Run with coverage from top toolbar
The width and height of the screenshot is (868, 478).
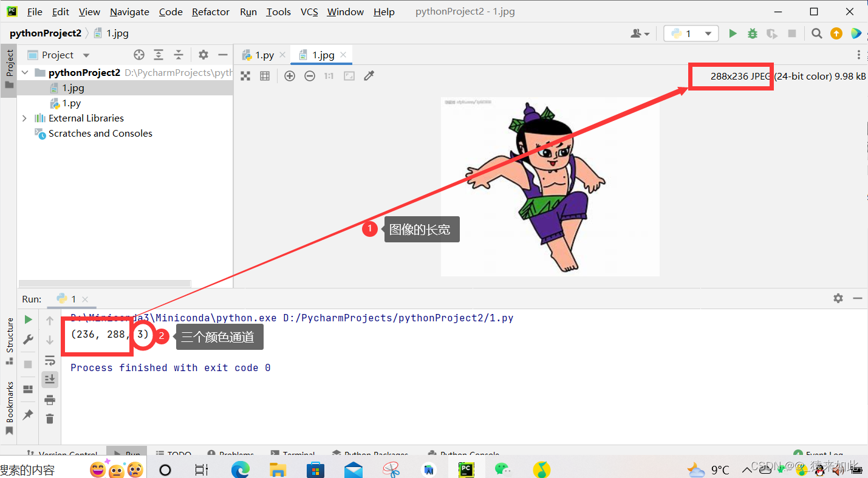[772, 33]
